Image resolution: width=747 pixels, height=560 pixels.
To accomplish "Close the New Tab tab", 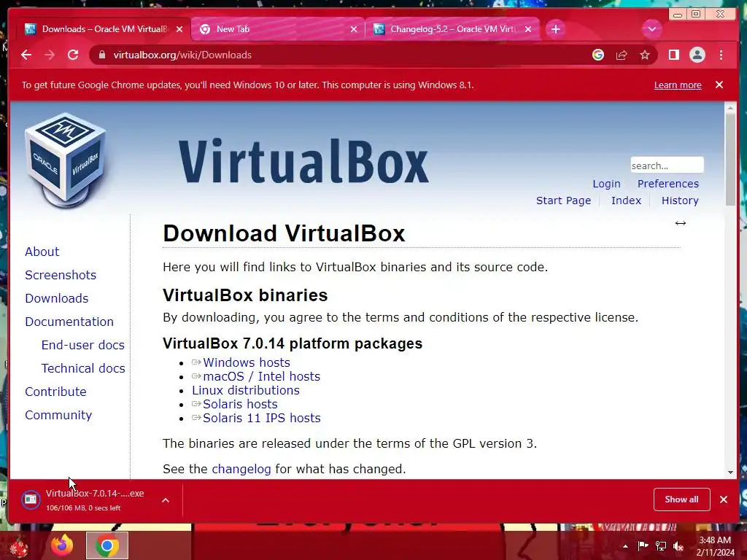I will tap(354, 29).
